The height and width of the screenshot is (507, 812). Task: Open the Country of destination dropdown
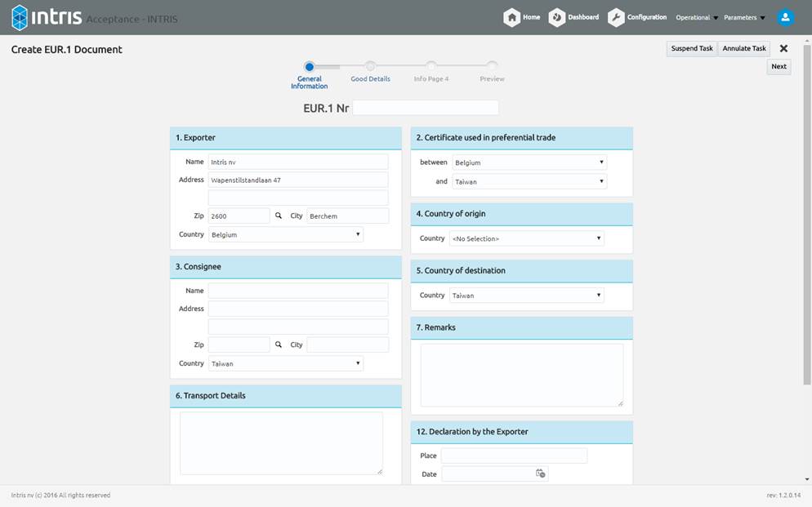(527, 296)
